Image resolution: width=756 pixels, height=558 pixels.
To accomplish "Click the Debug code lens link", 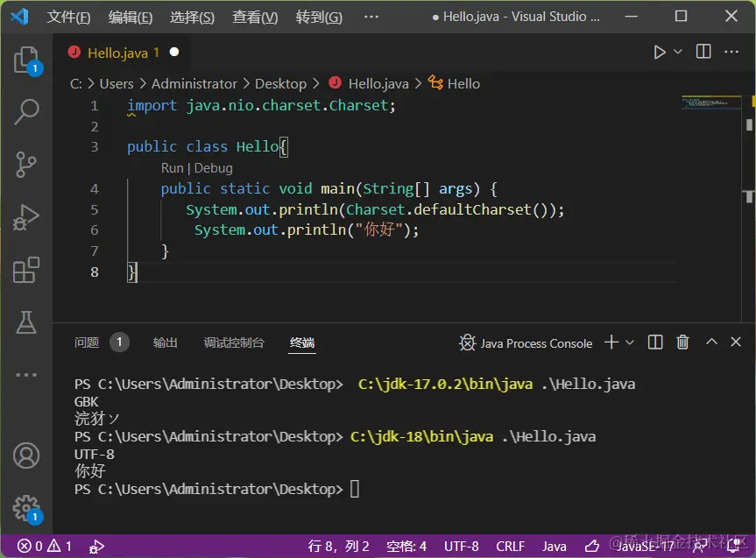I will tap(213, 168).
